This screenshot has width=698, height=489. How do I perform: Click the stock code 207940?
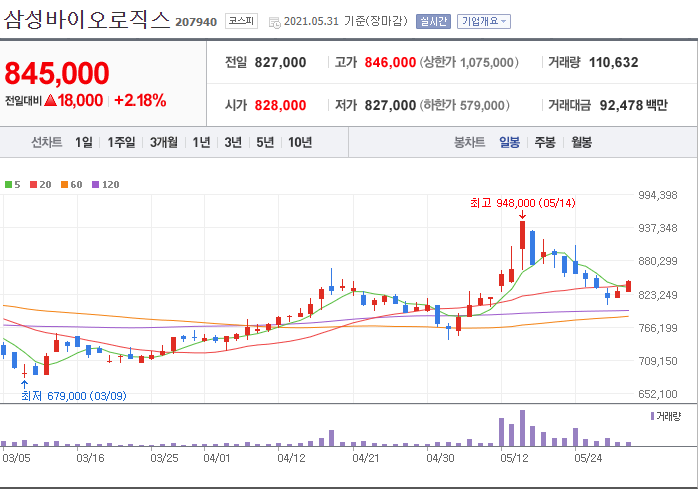(x=196, y=22)
